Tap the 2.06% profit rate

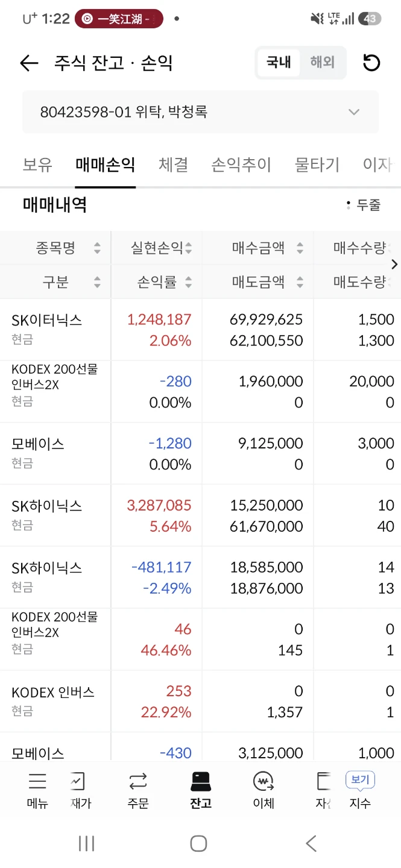coord(171,341)
